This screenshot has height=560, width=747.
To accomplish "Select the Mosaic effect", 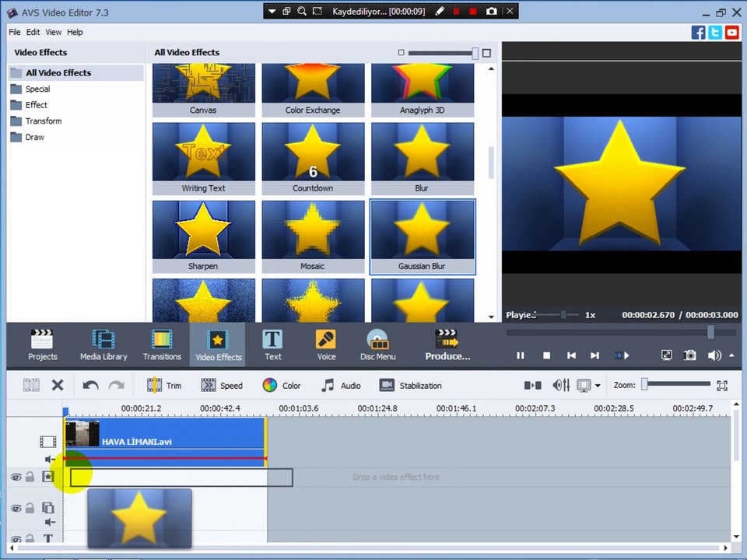I will point(313,236).
